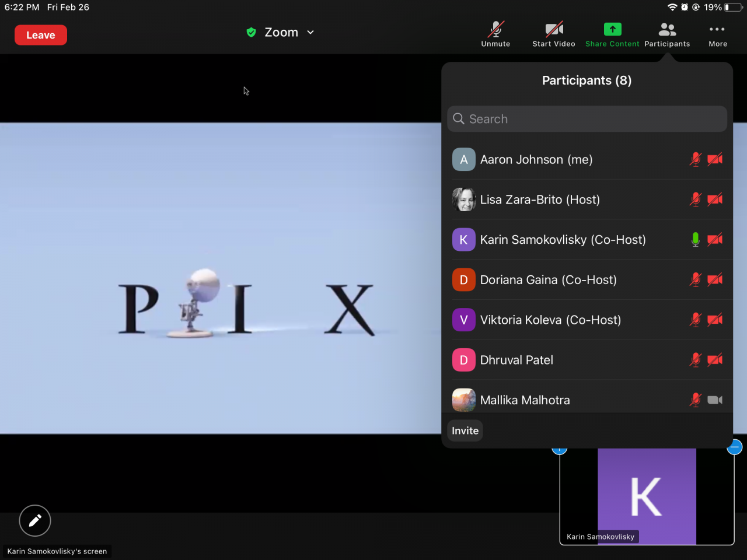747x560 pixels.
Task: Search participants field
Action: click(587, 119)
